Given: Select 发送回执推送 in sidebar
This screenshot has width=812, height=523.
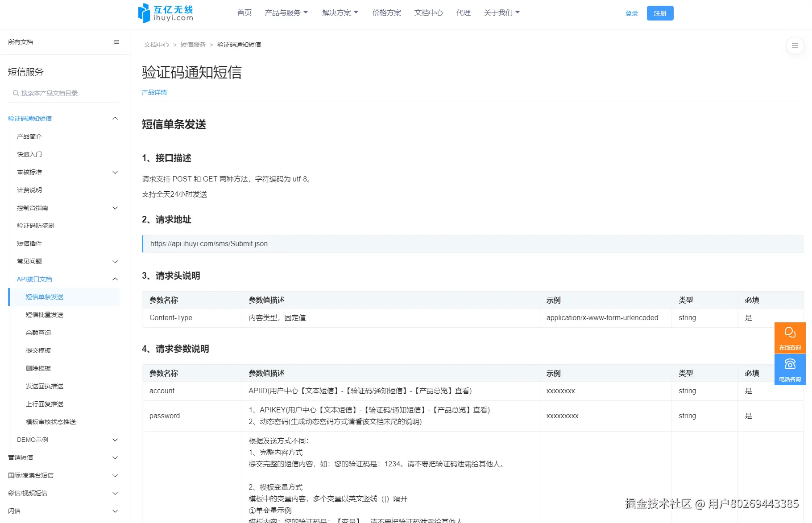Looking at the screenshot, I should (44, 386).
